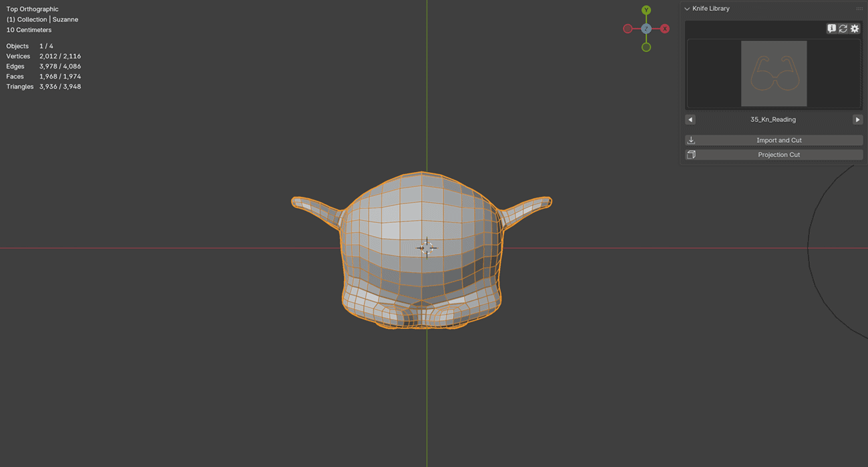Click the Vertices 2,012 / 2,116 statistic

(x=43, y=56)
